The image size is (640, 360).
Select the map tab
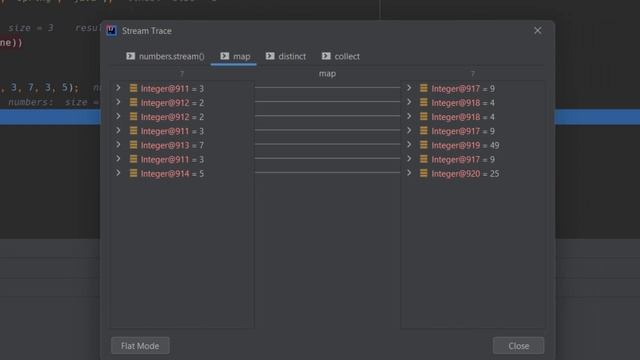point(235,56)
